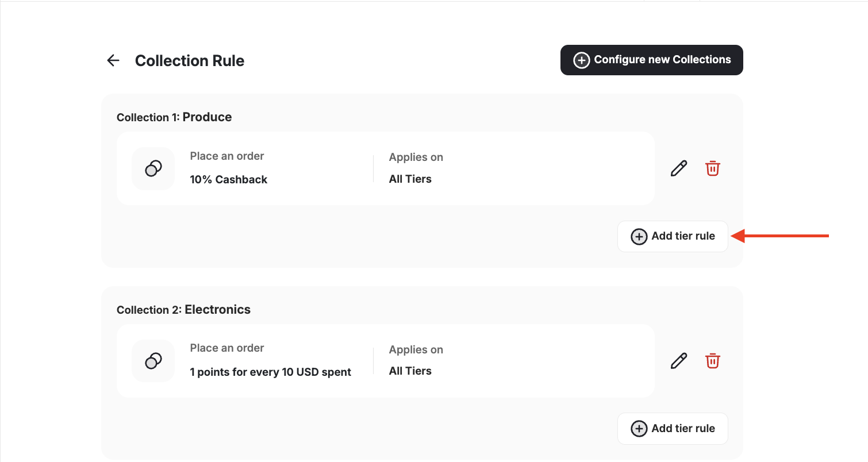The width and height of the screenshot is (868, 462).
Task: Delete the Electronics order rule via trash icon
Action: (x=712, y=360)
